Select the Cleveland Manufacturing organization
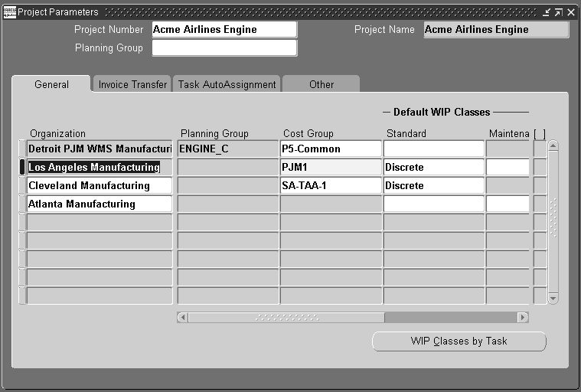Image resolution: width=581 pixels, height=392 pixels. [100, 185]
